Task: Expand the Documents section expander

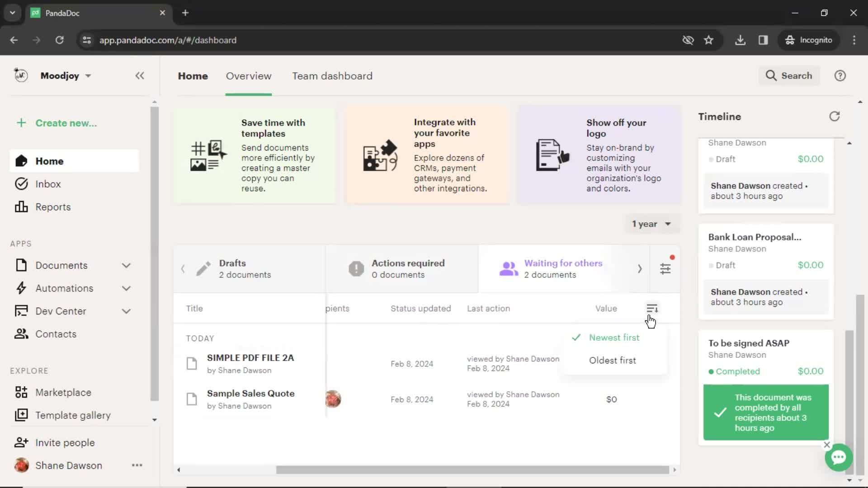Action: (127, 265)
